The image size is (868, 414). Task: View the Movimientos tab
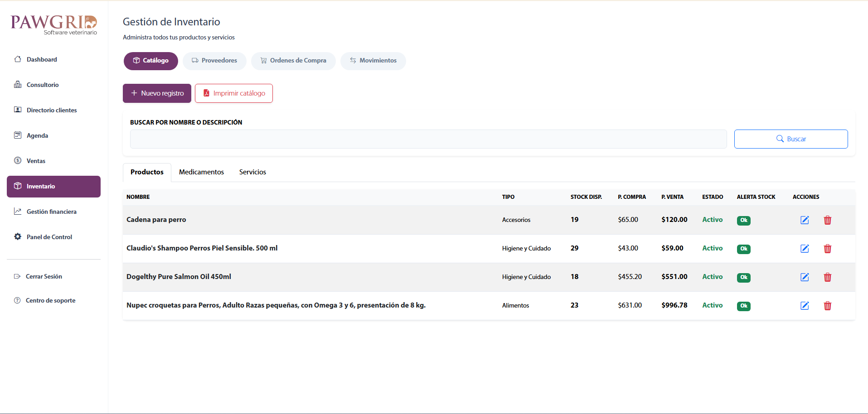click(x=373, y=61)
